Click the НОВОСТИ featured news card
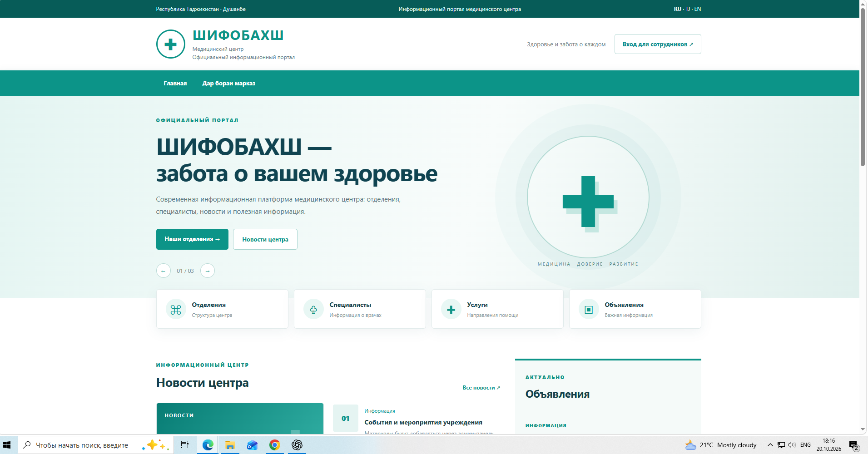The width and height of the screenshot is (868, 454). (240, 419)
